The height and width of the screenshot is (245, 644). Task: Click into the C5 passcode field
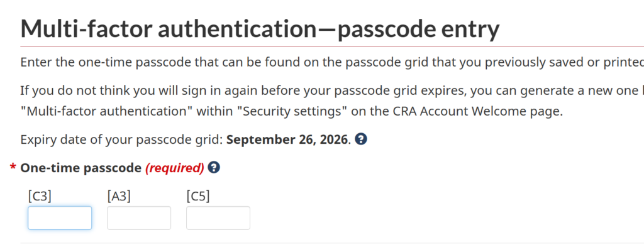pyautogui.click(x=218, y=218)
